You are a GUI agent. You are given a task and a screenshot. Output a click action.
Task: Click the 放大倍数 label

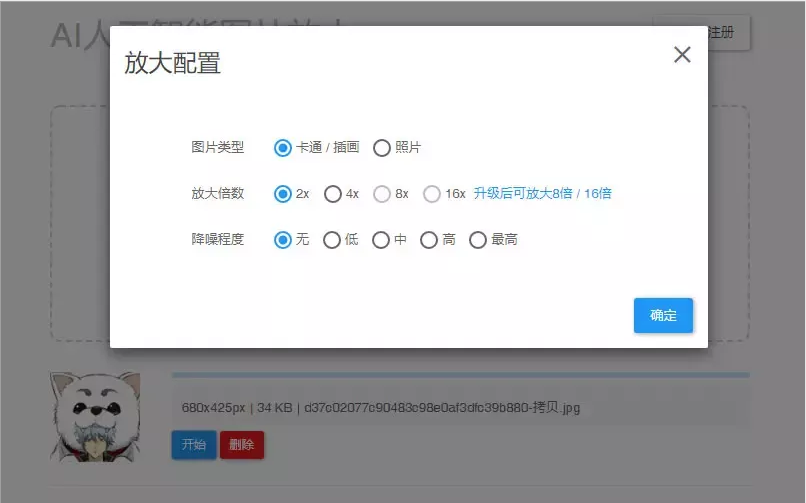point(217,193)
